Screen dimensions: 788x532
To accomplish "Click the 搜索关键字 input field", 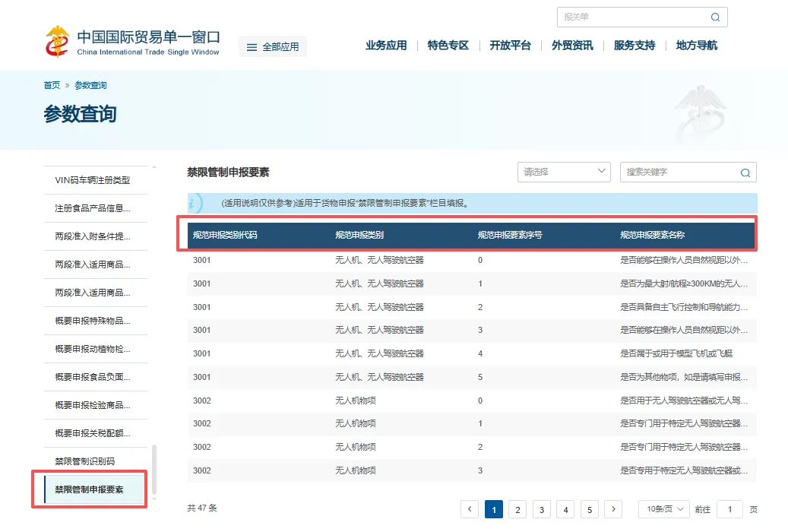I will (688, 172).
